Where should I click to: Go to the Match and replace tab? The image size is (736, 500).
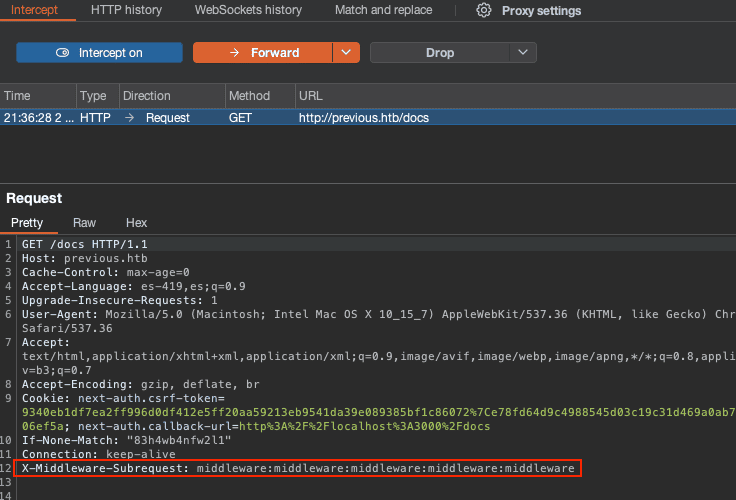(384, 10)
